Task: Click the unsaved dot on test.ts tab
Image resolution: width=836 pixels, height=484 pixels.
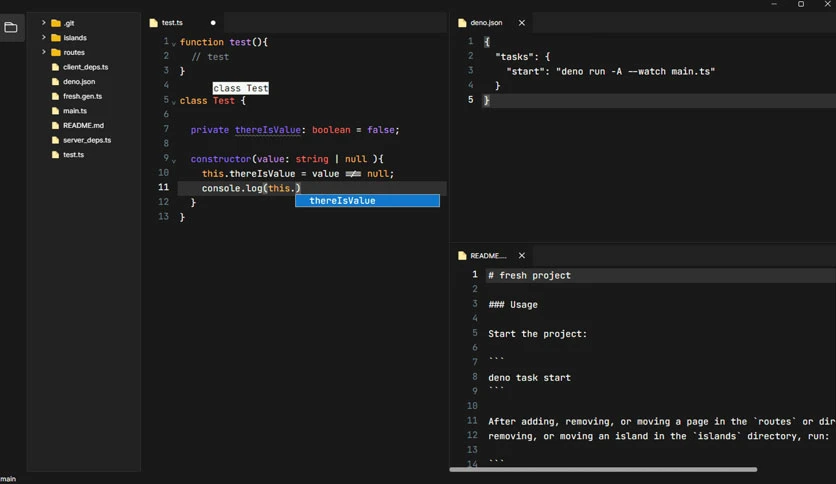Action: [213, 23]
